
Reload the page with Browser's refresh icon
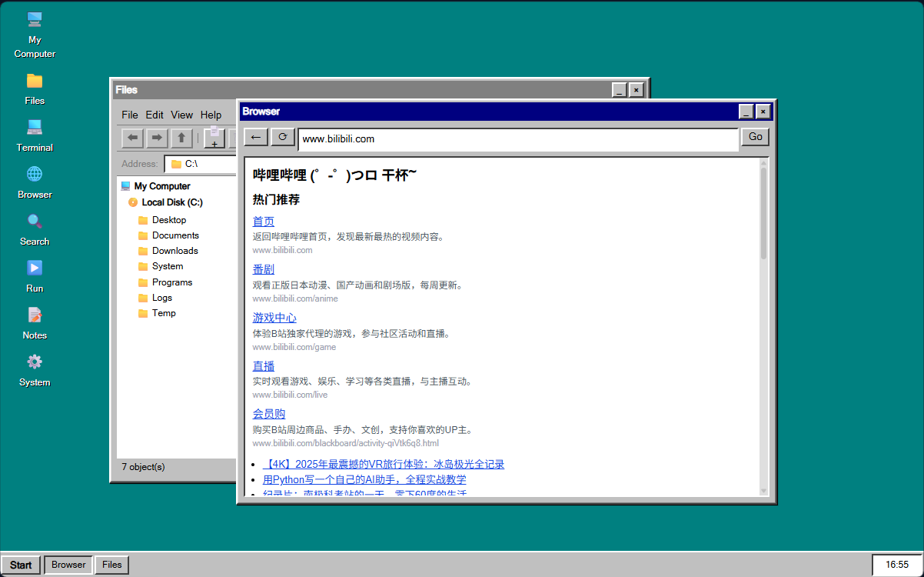(282, 137)
